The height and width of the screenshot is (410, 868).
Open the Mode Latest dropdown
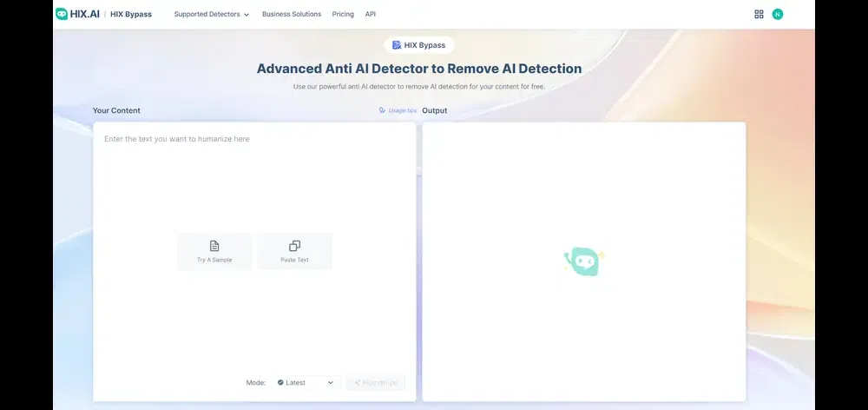[306, 383]
